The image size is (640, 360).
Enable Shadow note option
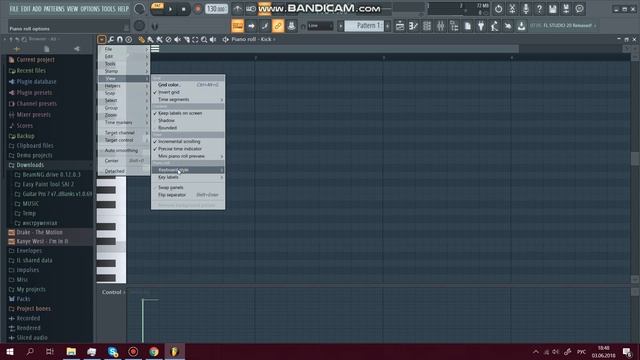[188, 120]
